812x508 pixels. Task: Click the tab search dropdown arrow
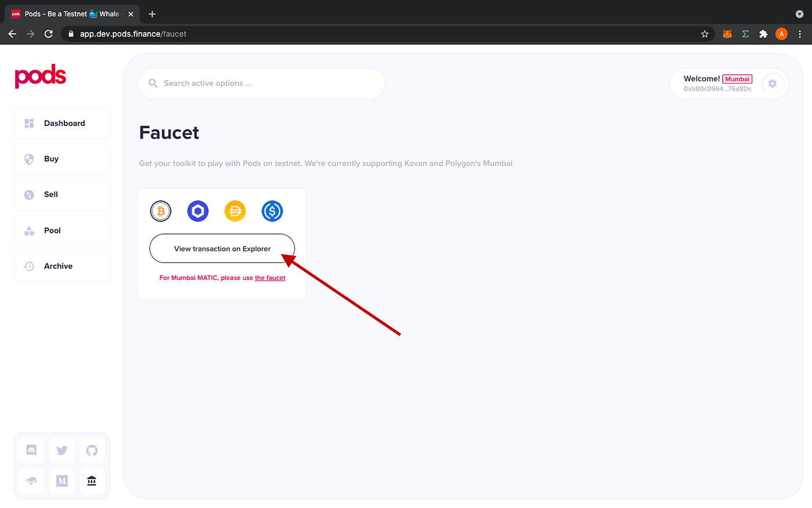click(x=799, y=14)
